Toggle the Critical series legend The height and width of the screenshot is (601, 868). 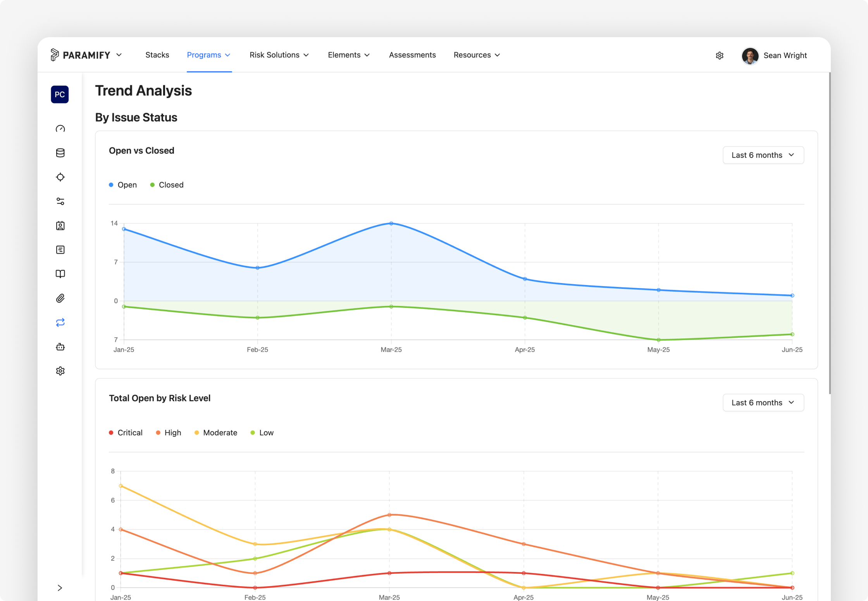coord(126,433)
